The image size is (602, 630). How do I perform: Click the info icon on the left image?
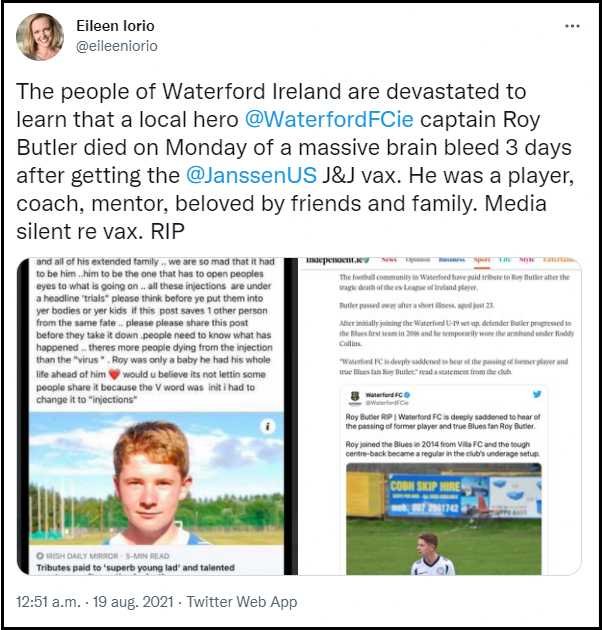pyautogui.click(x=268, y=426)
